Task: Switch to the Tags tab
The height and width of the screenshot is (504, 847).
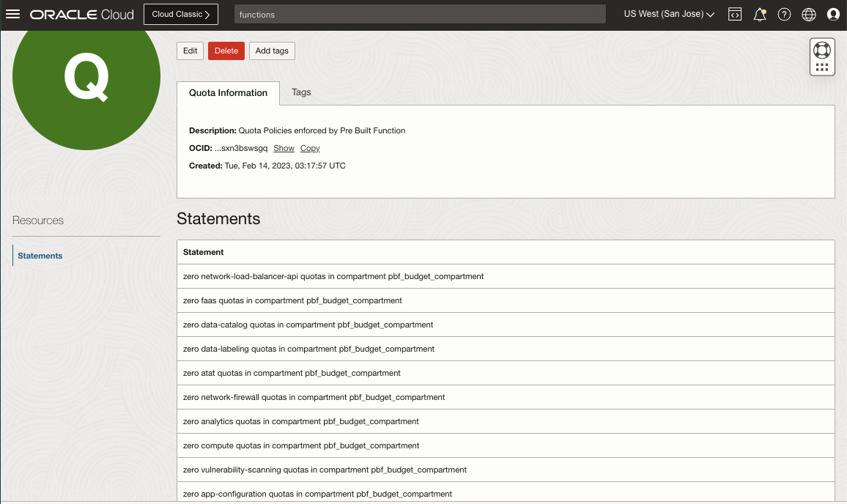Action: click(301, 92)
